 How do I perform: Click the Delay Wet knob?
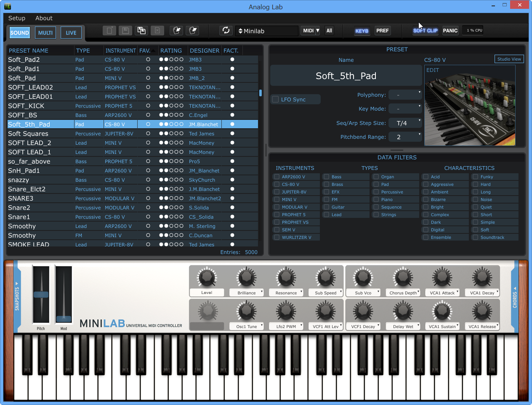[x=403, y=311]
